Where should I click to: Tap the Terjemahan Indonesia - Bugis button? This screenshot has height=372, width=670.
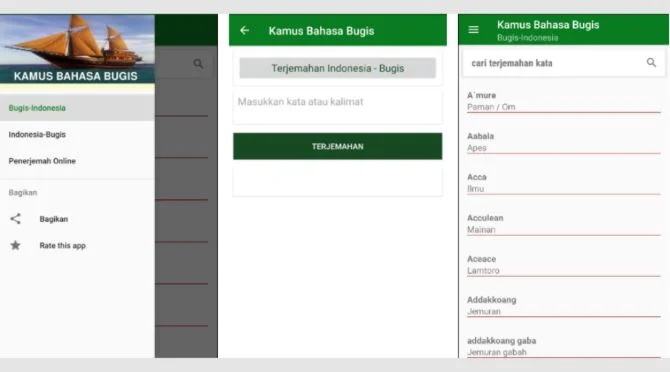338,68
